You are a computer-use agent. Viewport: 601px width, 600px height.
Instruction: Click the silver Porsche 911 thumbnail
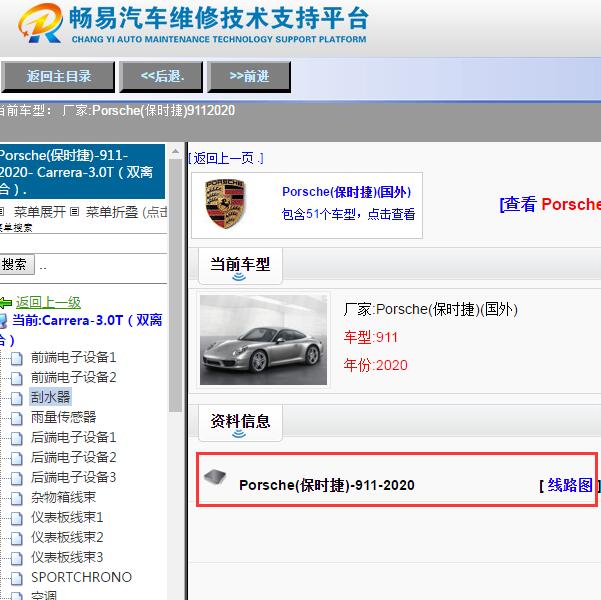pyautogui.click(x=263, y=340)
